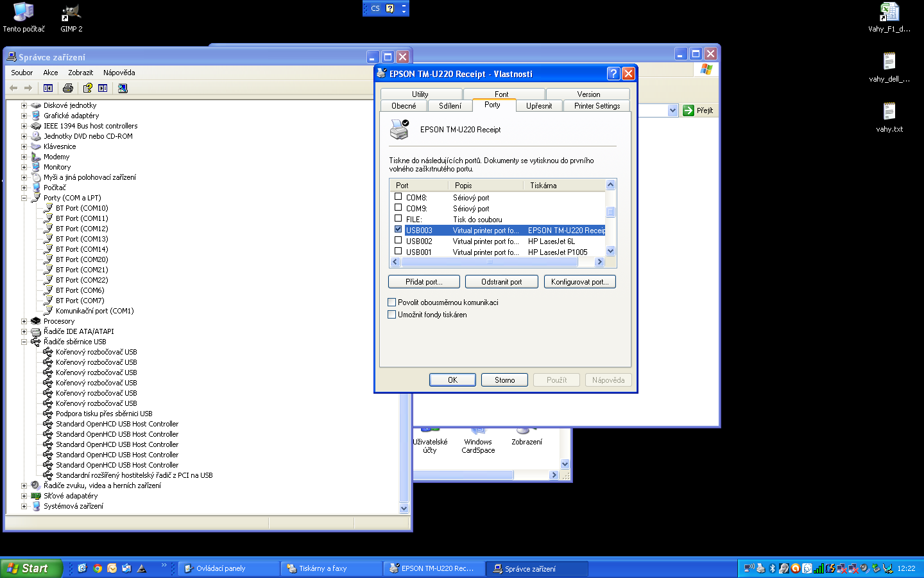Click the forward arrow in Správce zařízení toolbar
The image size is (924, 578).
28,88
